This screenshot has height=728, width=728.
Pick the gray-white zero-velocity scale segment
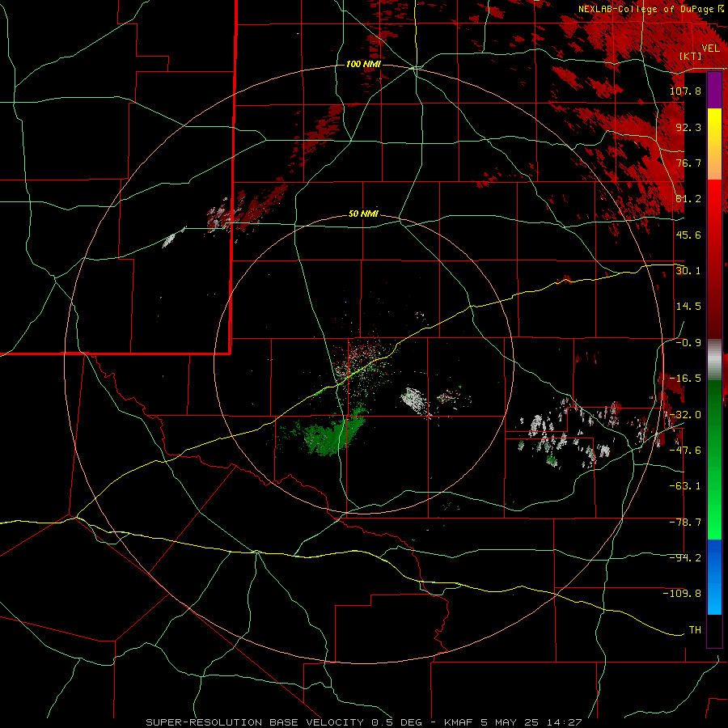tap(714, 360)
